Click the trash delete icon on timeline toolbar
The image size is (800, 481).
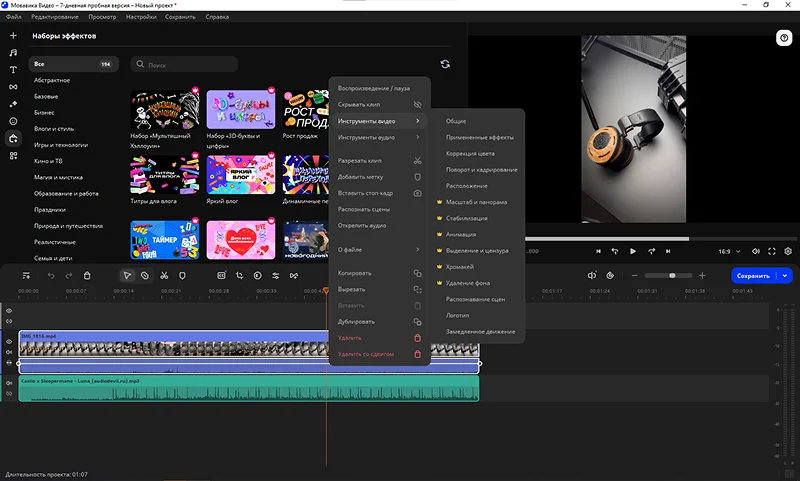click(87, 275)
